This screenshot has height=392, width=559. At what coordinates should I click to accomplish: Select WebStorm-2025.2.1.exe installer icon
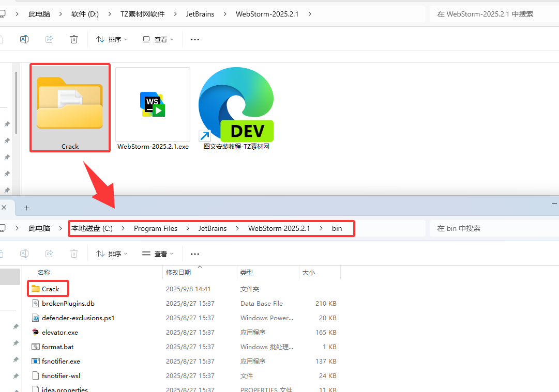(x=153, y=109)
